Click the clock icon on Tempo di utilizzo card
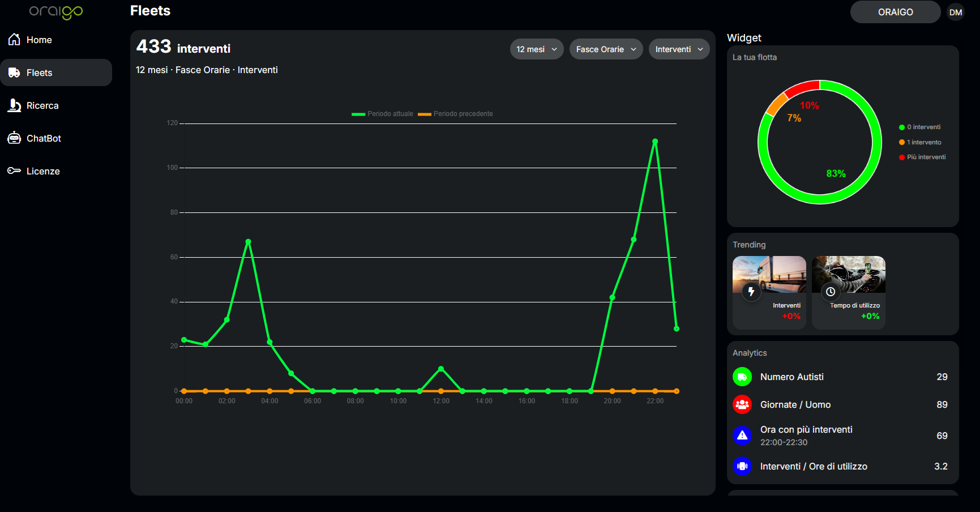This screenshot has height=512, width=980. click(x=830, y=292)
